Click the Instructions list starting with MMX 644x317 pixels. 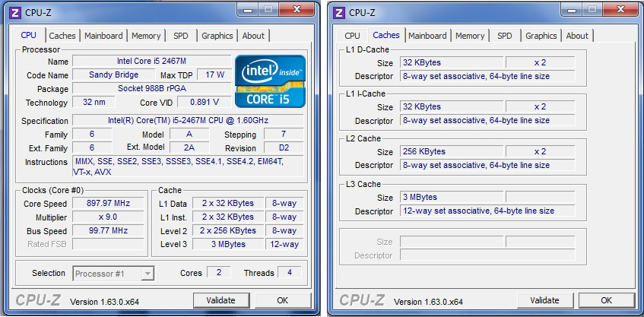coord(188,166)
